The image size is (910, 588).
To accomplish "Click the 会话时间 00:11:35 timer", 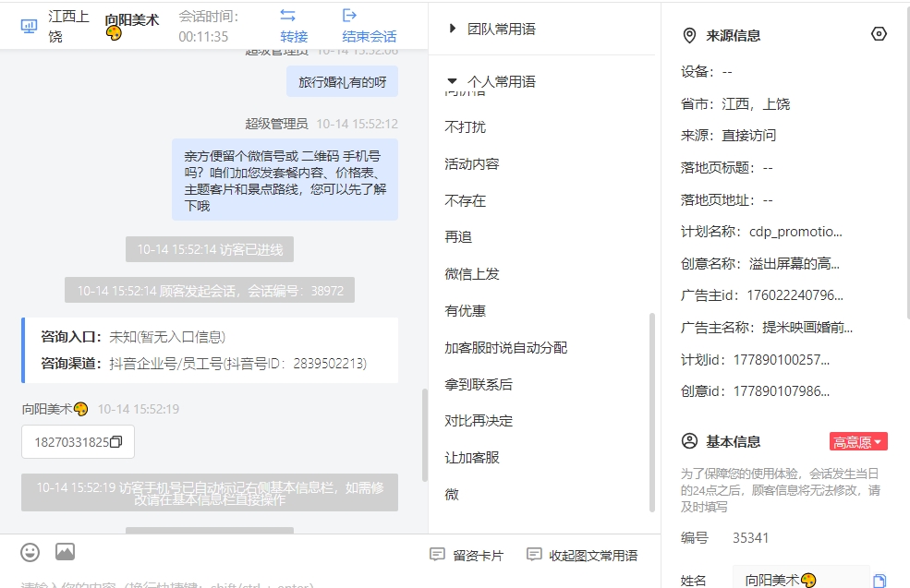I will (x=209, y=26).
